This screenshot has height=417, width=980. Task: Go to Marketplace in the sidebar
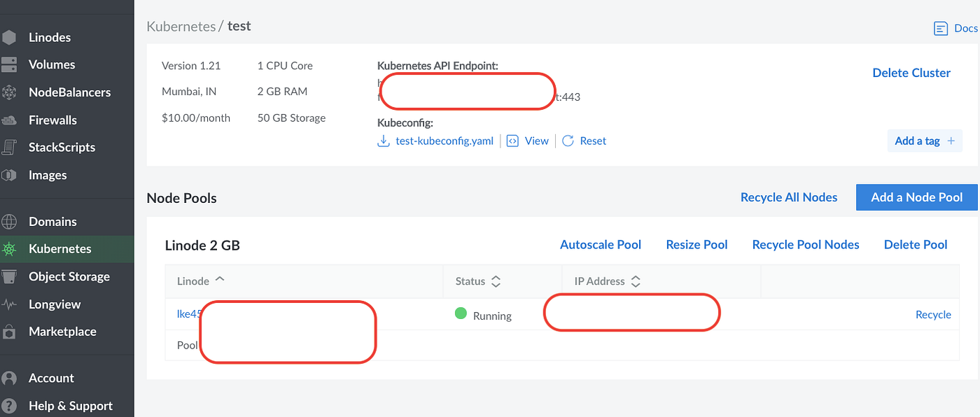point(62,332)
